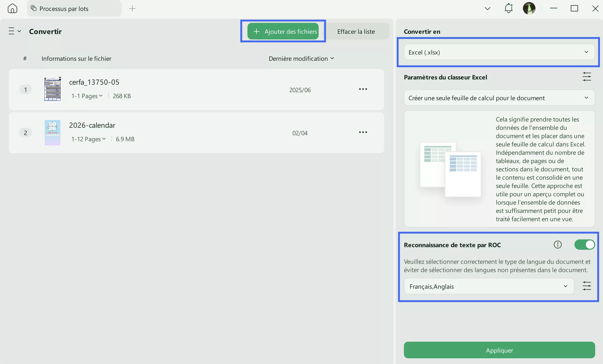Open advanced OCR language settings sliders icon
Image resolution: width=603 pixels, height=364 pixels.
click(587, 286)
